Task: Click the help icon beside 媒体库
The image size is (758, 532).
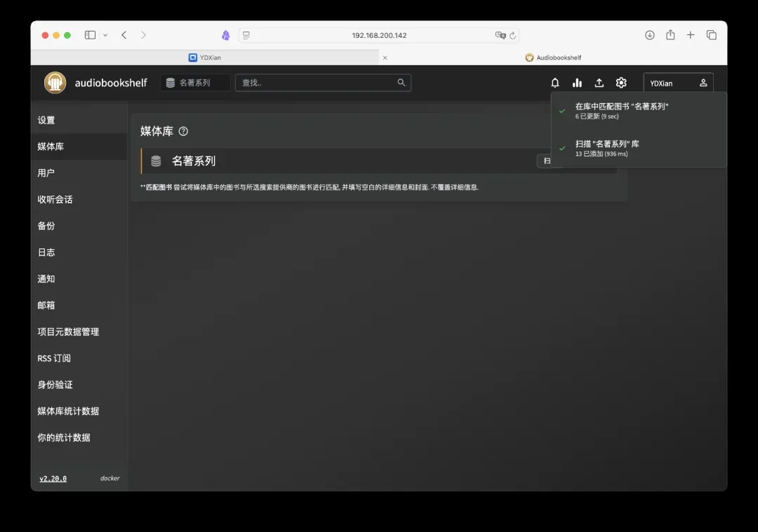Action: tap(184, 131)
